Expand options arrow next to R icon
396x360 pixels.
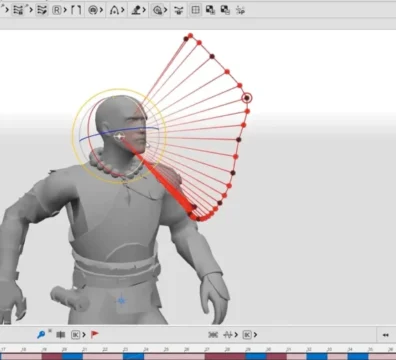(x=65, y=10)
